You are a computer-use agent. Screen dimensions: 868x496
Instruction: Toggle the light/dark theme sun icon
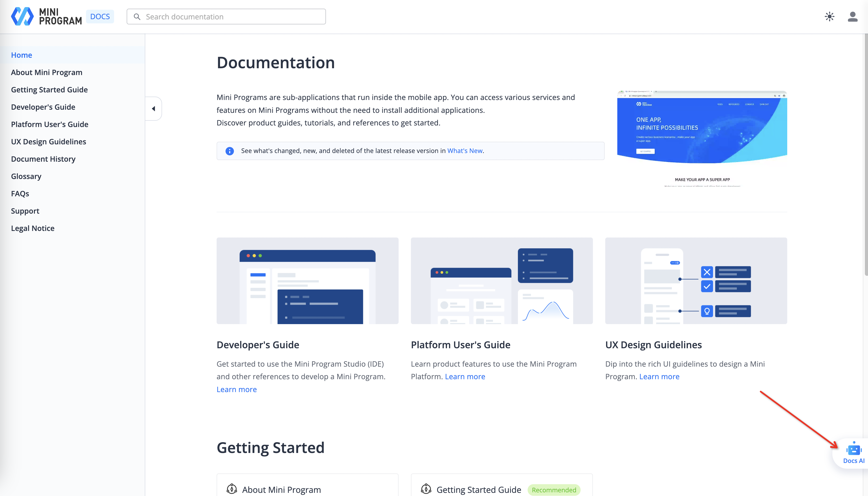point(829,16)
